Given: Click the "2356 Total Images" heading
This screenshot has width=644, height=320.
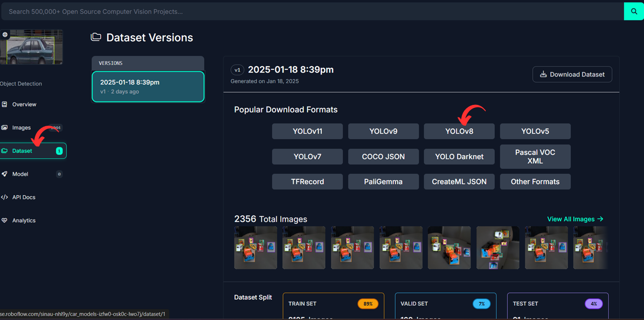Looking at the screenshot, I should point(270,219).
